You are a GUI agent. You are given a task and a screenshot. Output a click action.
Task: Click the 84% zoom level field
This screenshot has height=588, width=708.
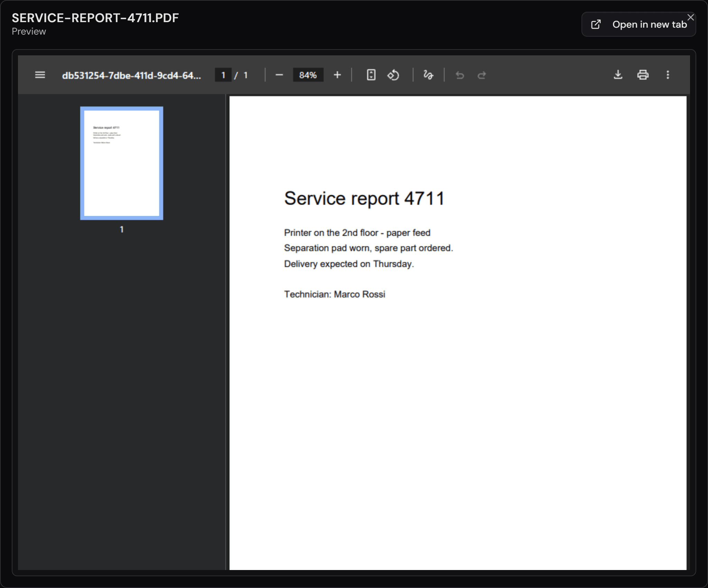308,75
